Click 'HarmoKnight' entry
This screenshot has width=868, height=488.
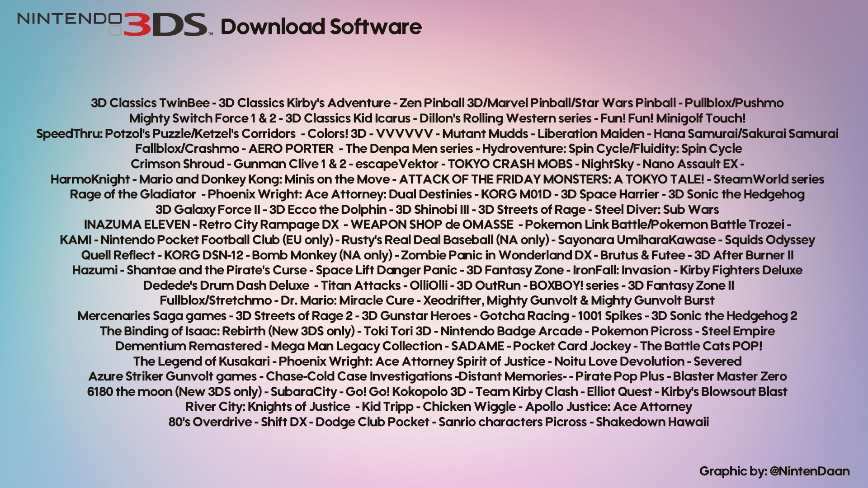90,179
